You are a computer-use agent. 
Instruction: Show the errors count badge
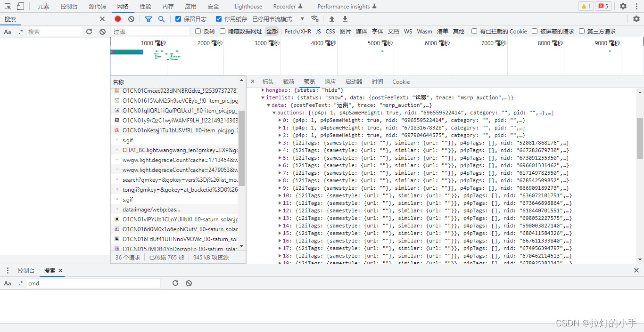tap(603, 6)
